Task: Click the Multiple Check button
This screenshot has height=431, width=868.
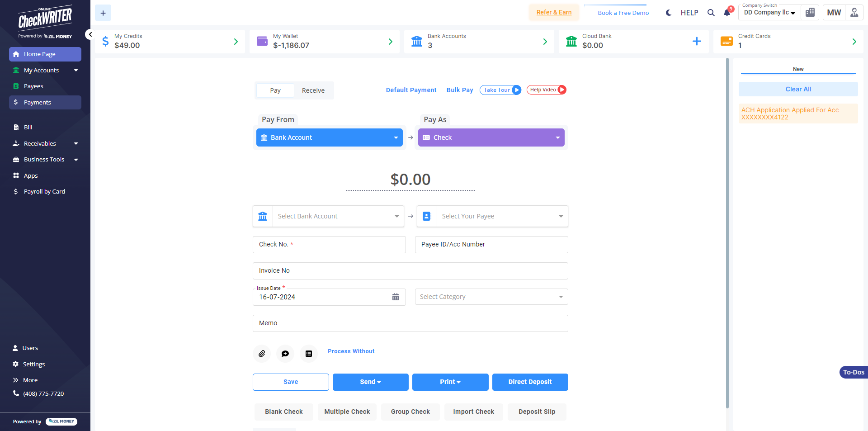Action: click(347, 412)
